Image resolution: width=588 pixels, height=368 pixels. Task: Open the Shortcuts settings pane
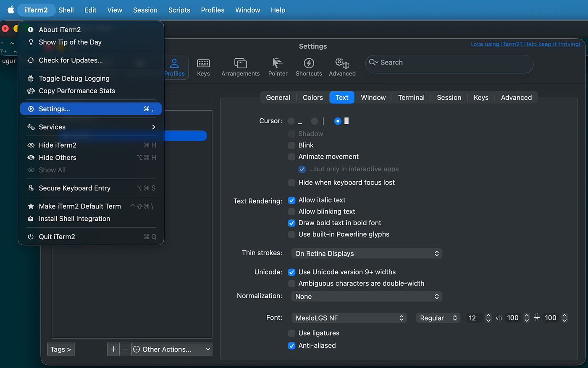pos(309,67)
